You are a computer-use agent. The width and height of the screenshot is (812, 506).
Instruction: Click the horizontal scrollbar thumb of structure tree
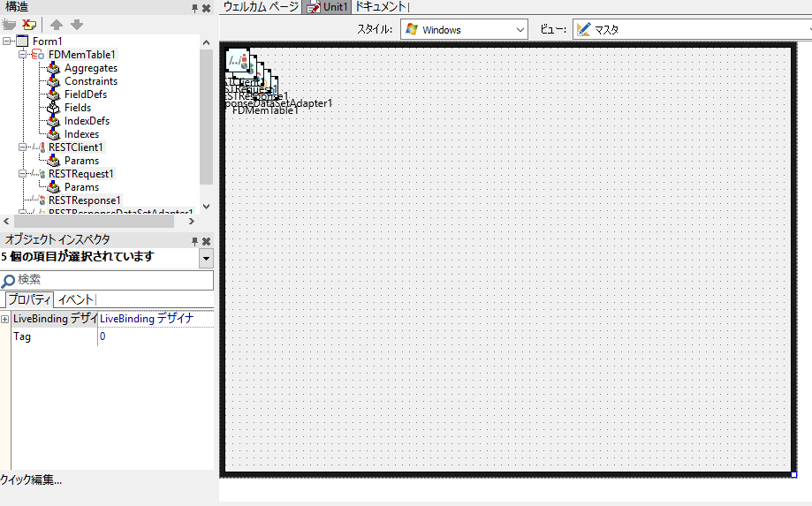point(94,222)
